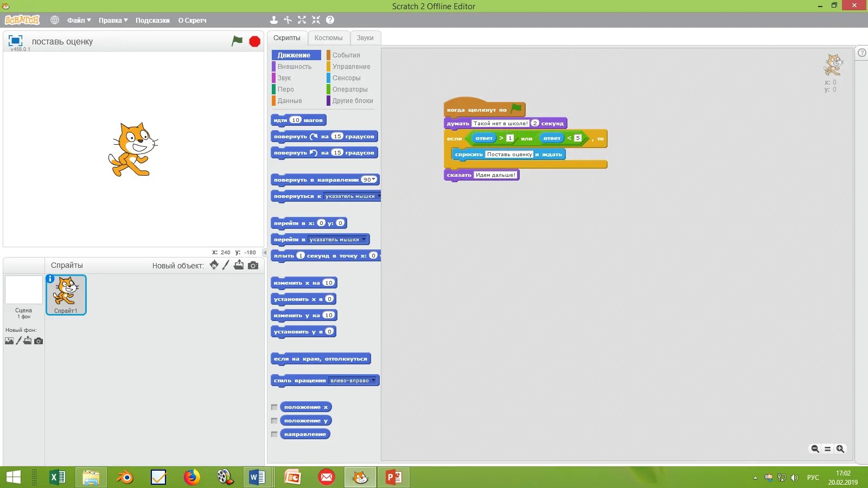
Task: Open the help panel question mark at right edge
Action: click(x=861, y=53)
